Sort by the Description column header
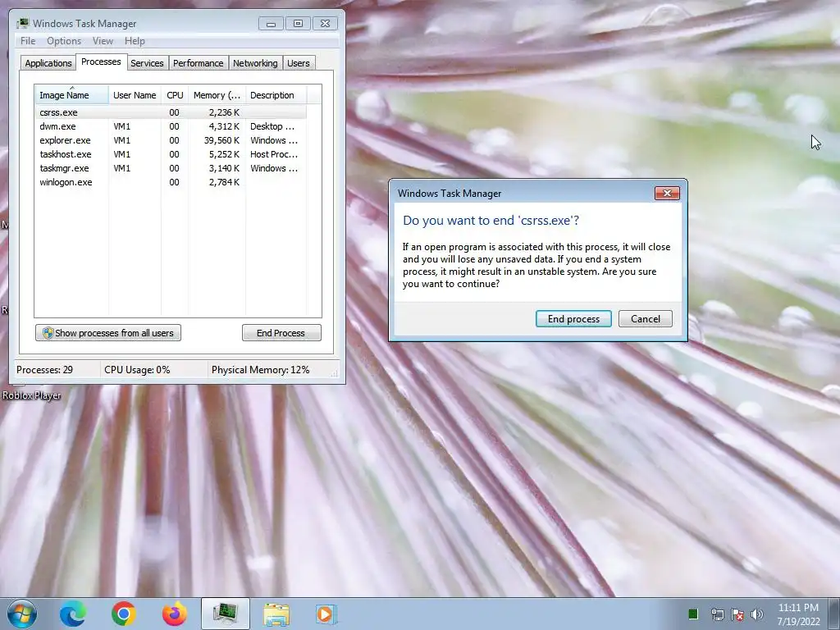 click(x=276, y=95)
